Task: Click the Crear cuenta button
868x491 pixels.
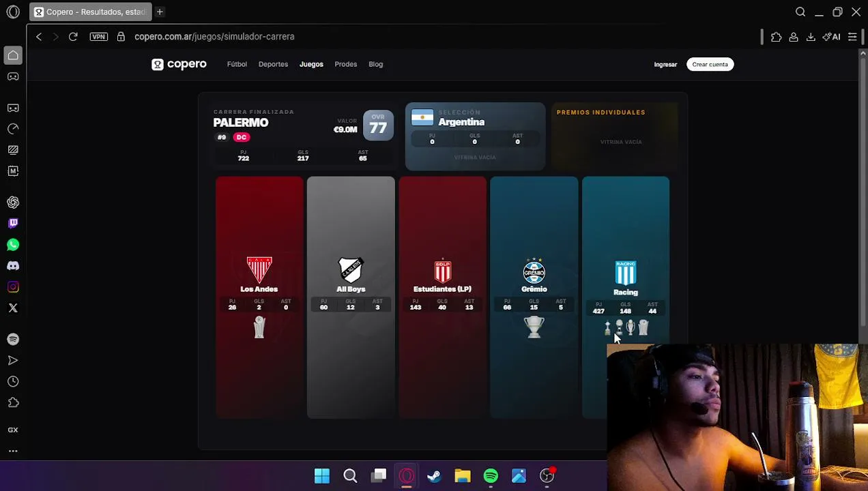Action: pyautogui.click(x=710, y=64)
